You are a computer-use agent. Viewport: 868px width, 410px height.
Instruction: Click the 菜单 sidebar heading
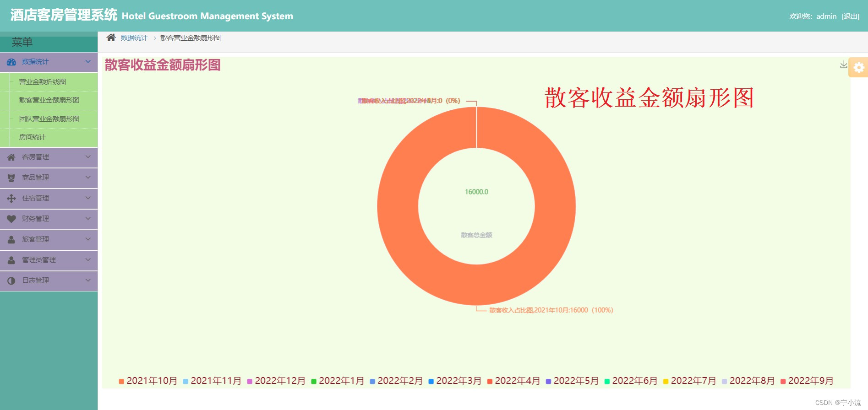(22, 42)
